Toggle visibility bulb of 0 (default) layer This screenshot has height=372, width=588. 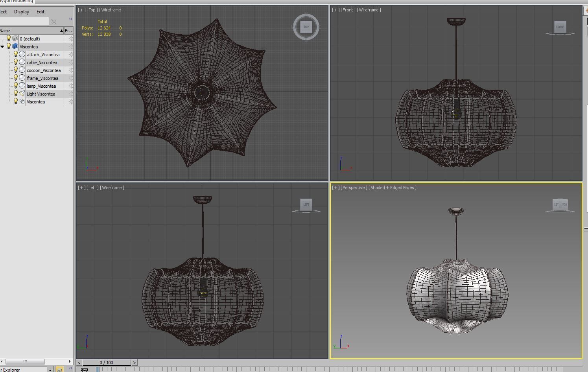click(x=9, y=39)
